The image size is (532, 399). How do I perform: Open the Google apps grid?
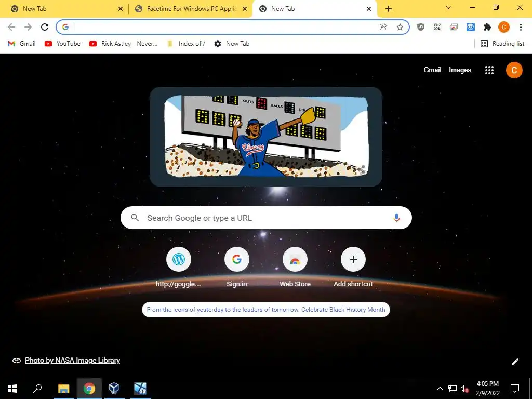(x=489, y=70)
